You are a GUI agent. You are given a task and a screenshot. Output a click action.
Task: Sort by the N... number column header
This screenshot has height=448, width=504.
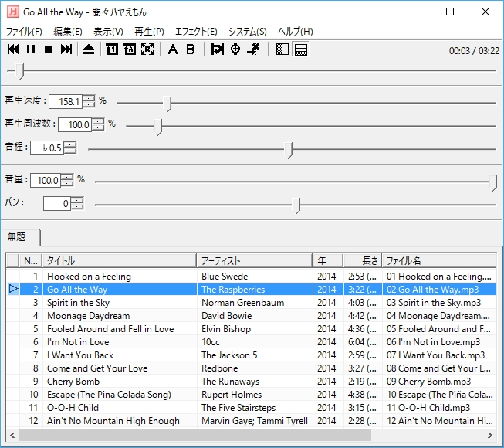coord(31,260)
